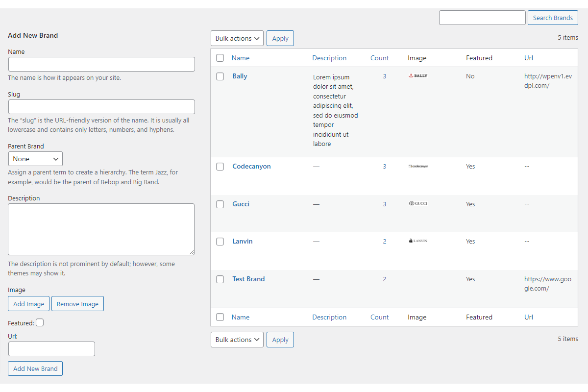Viewport: 588px width, 392px height.
Task: Click the Gucci brand logo thumbnail
Action: click(x=418, y=203)
